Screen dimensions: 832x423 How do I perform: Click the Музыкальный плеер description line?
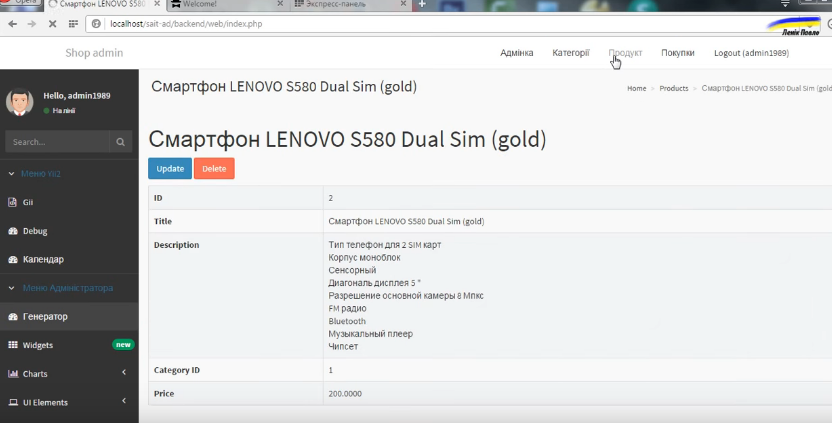(370, 333)
